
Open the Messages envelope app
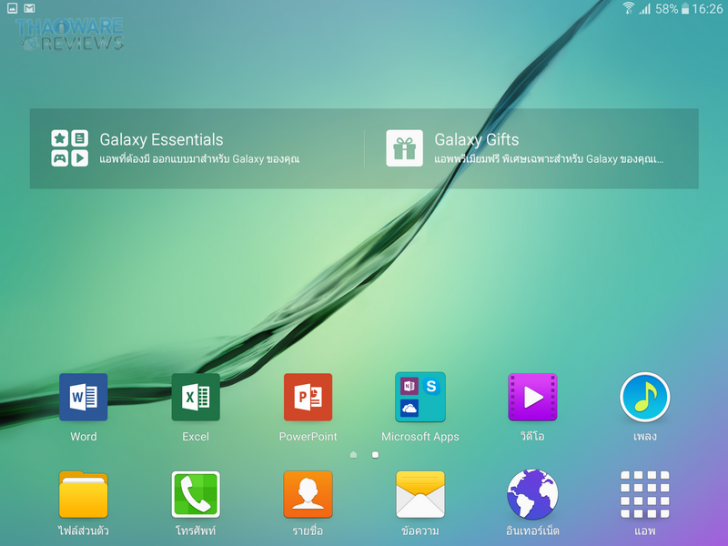(x=420, y=494)
